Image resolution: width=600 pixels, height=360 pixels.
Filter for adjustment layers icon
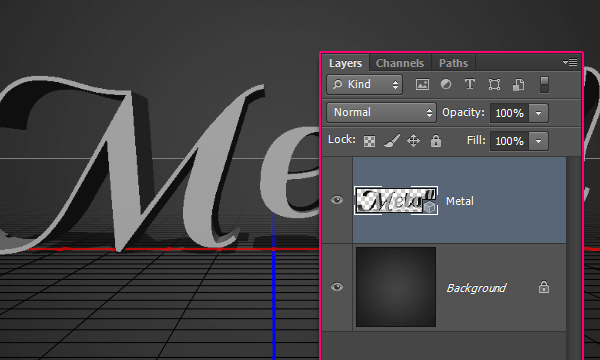[446, 84]
